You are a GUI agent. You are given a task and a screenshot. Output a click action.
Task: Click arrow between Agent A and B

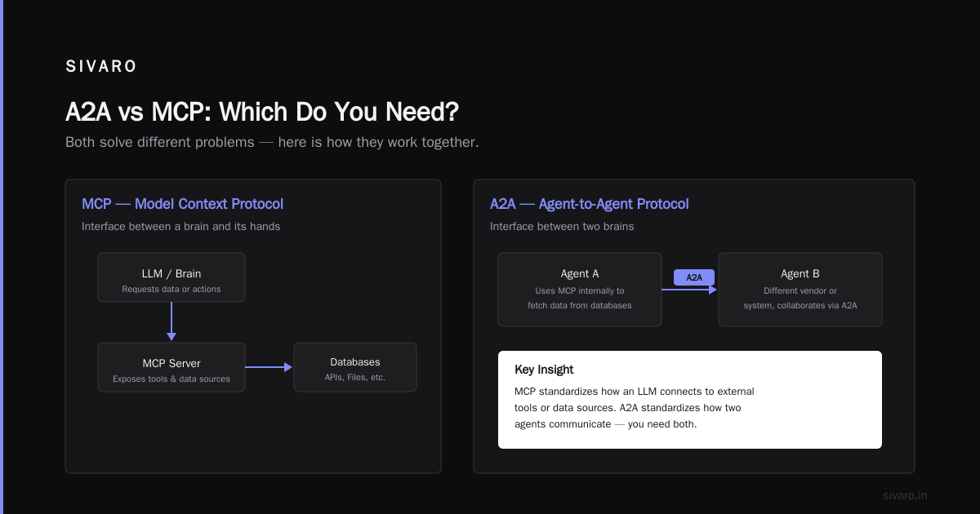pyautogui.click(x=689, y=290)
